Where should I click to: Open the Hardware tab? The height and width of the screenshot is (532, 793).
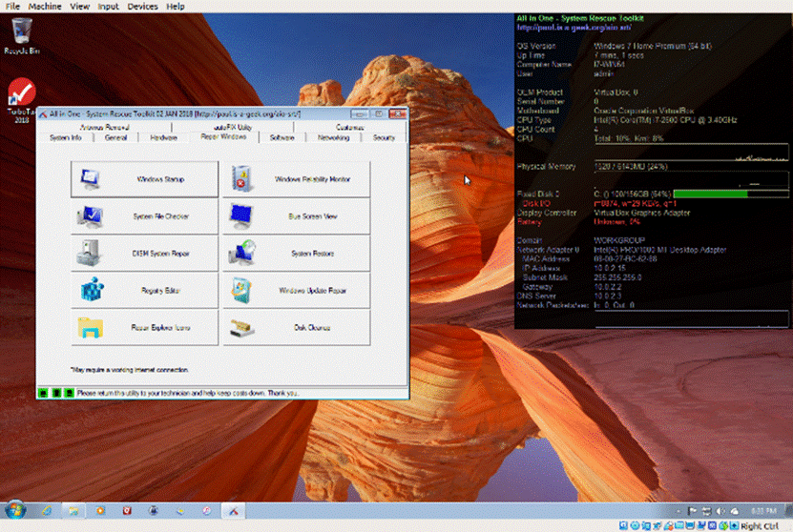pyautogui.click(x=163, y=138)
